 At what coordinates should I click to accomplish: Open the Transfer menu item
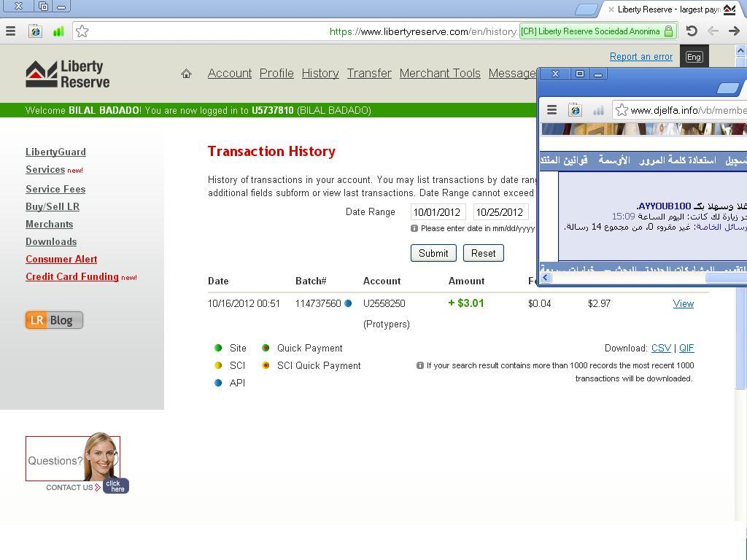(x=369, y=74)
